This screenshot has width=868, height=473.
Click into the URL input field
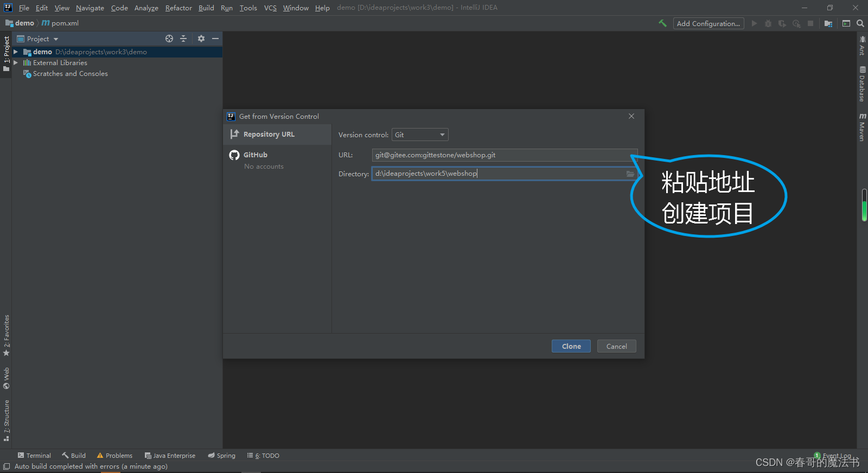click(x=505, y=155)
